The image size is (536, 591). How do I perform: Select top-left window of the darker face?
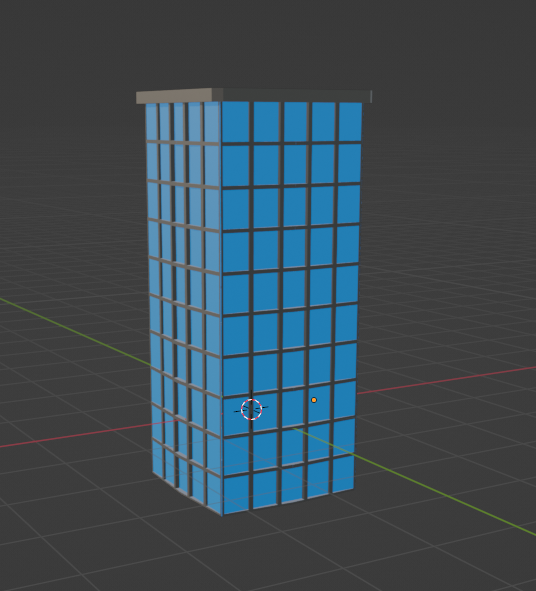pyautogui.click(x=236, y=122)
